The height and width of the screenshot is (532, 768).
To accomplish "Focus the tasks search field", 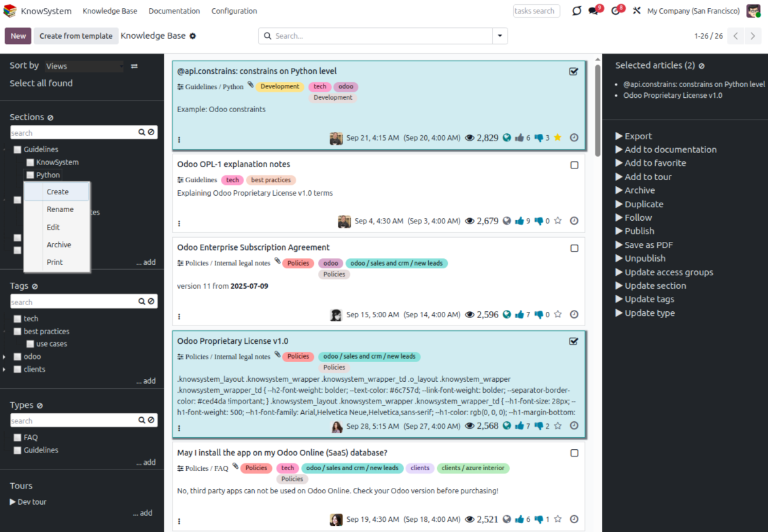I will [x=536, y=11].
